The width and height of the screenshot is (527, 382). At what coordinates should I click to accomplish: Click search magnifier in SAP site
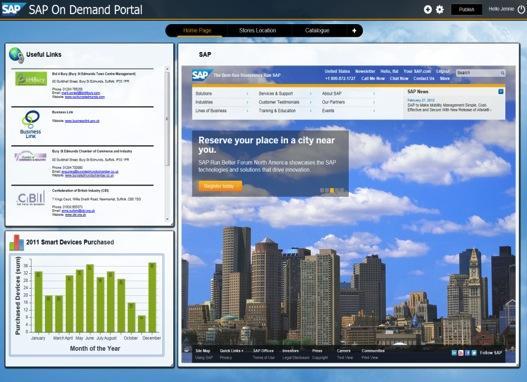[502, 73]
